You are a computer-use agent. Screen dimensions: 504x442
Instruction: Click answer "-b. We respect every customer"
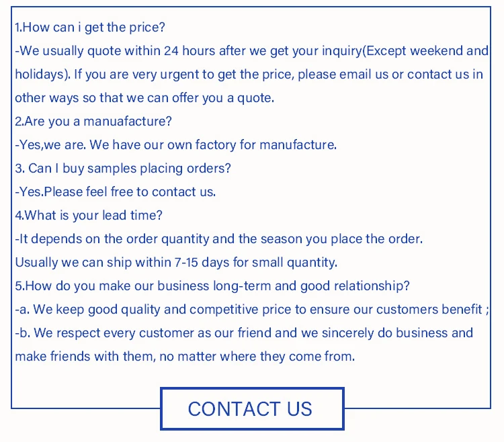[x=244, y=333]
